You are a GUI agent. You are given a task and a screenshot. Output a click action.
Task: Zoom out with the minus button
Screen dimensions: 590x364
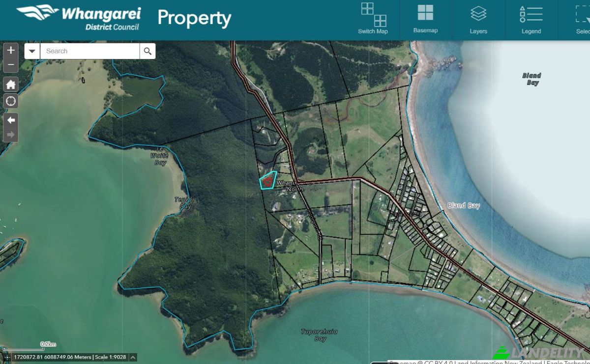(x=11, y=65)
